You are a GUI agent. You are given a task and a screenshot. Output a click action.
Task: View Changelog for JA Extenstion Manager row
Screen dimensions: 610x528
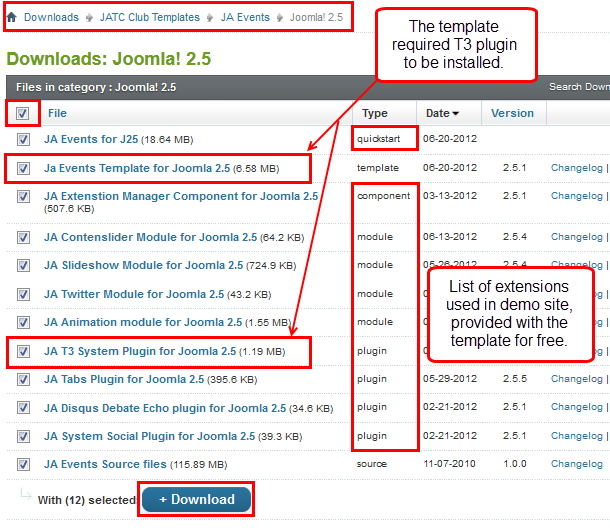point(577,196)
